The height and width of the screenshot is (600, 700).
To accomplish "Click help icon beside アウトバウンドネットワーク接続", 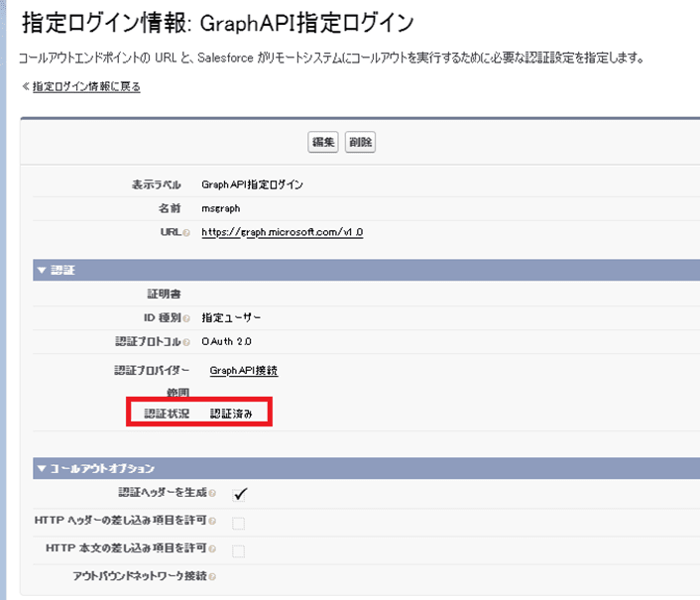I will 212,577.
